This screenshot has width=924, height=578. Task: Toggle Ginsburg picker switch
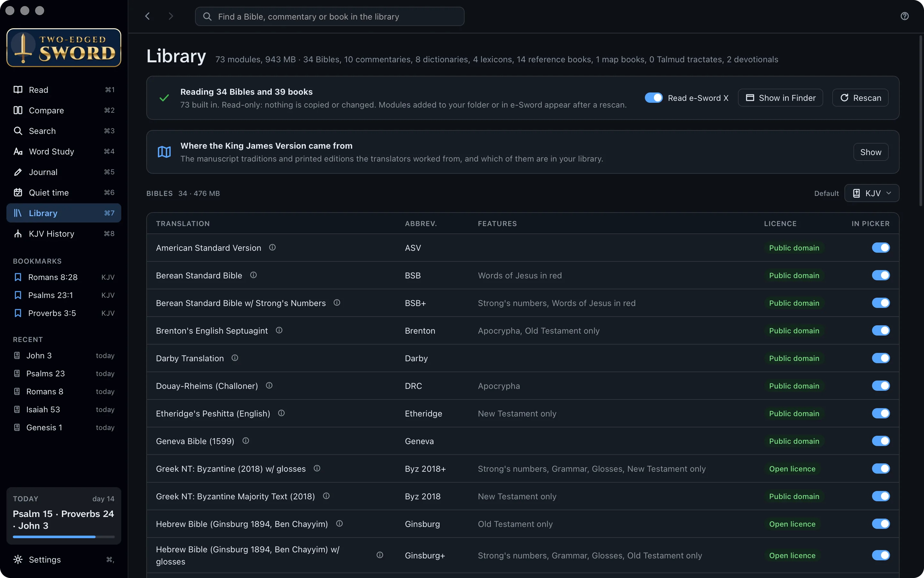(x=880, y=524)
